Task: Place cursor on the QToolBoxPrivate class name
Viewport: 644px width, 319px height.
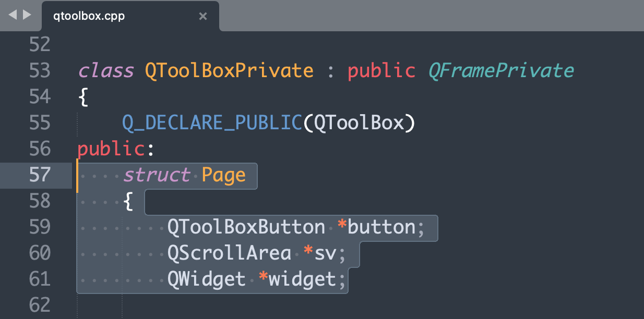Action: 229,70
